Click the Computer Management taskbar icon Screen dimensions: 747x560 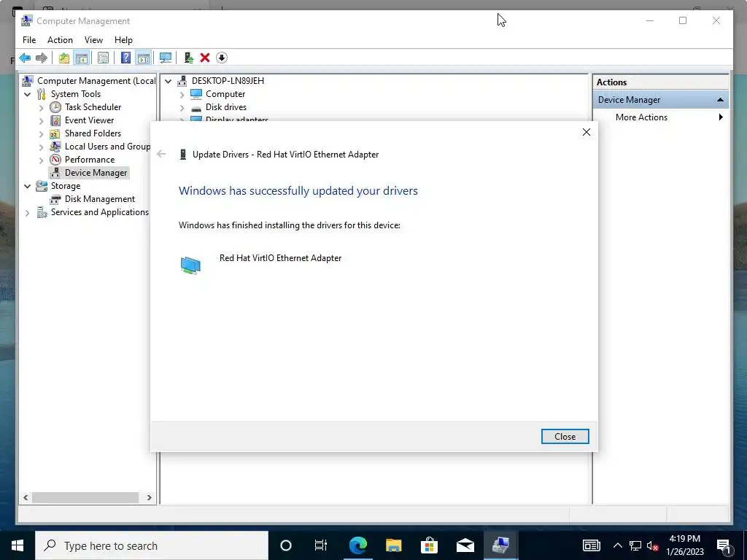(x=500, y=545)
